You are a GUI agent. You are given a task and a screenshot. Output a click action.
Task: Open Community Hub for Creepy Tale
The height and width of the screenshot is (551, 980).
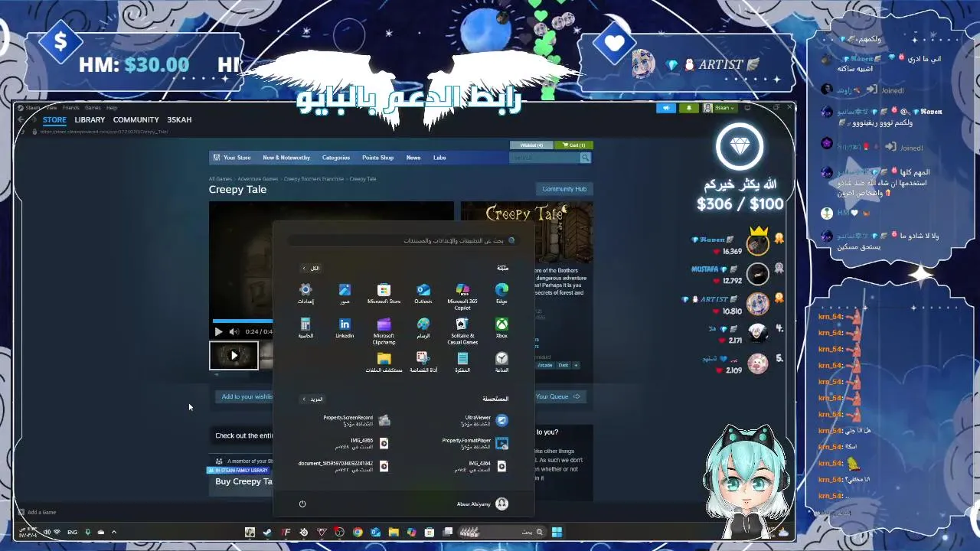pyautogui.click(x=564, y=189)
